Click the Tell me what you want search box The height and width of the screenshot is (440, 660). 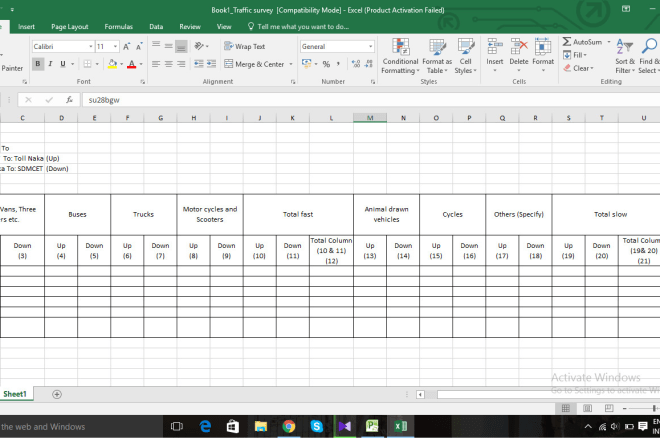302,27
